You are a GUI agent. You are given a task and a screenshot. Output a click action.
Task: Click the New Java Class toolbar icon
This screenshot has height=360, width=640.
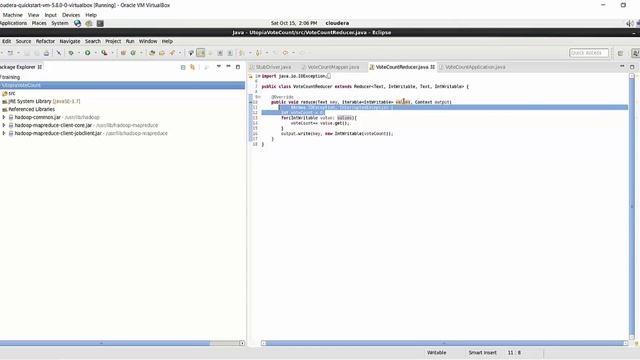click(x=133, y=53)
